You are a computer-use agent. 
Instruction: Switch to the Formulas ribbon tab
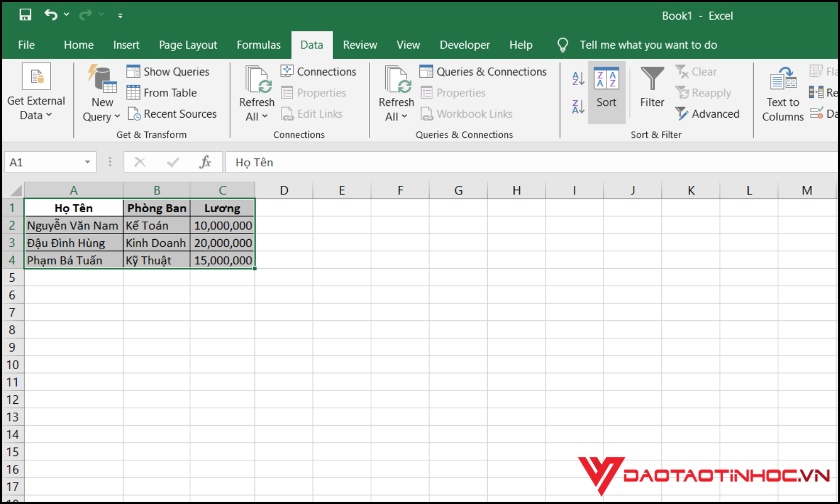click(x=258, y=45)
